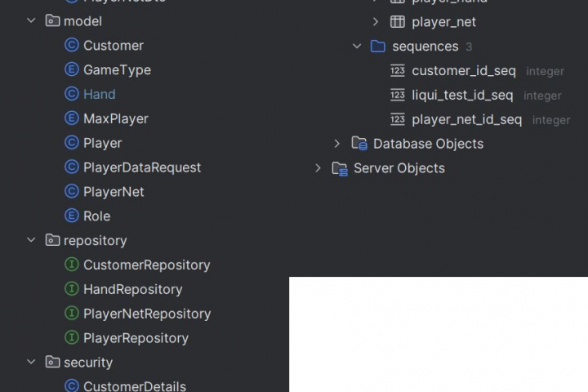588x392 pixels.
Task: Open the PlayerRepository interface
Action: click(x=136, y=338)
